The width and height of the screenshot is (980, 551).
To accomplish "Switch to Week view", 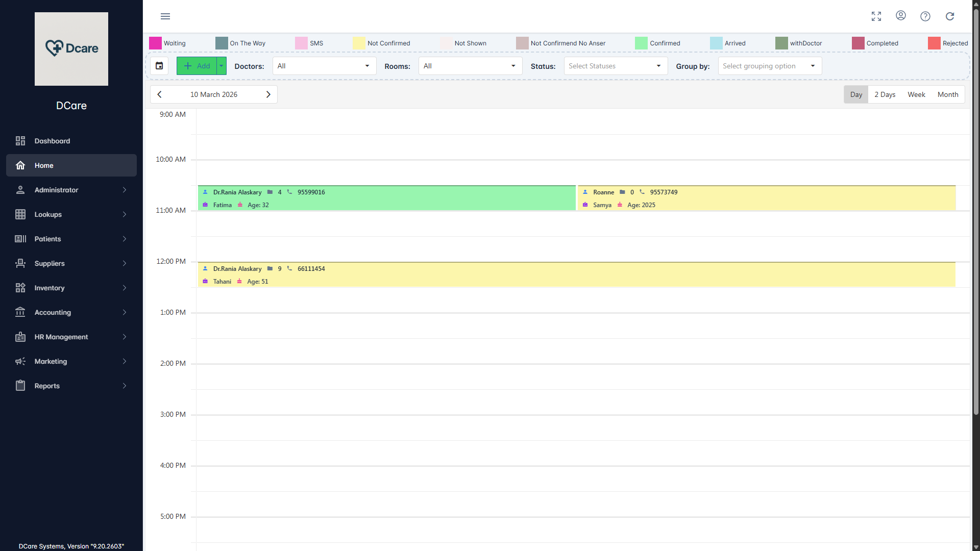I will coord(916,94).
